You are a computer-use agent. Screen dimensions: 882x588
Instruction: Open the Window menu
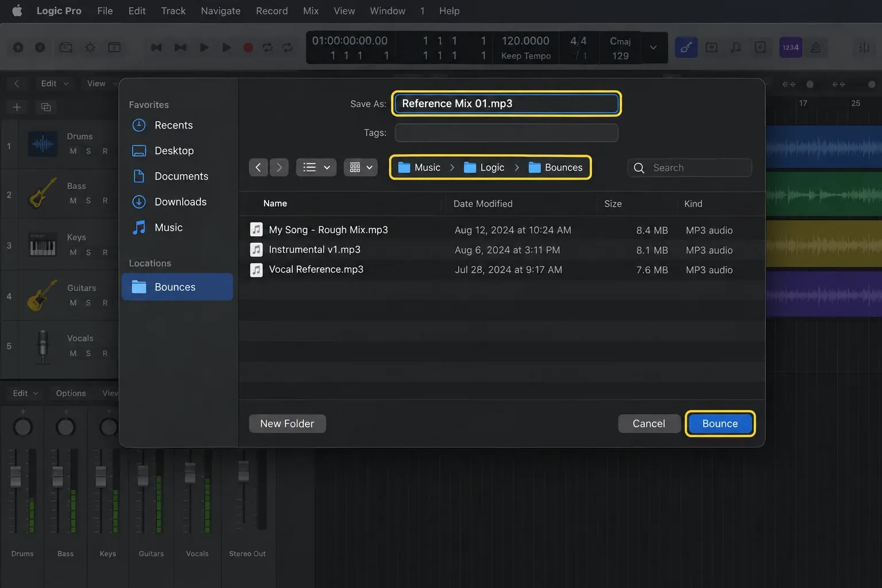[x=388, y=11]
